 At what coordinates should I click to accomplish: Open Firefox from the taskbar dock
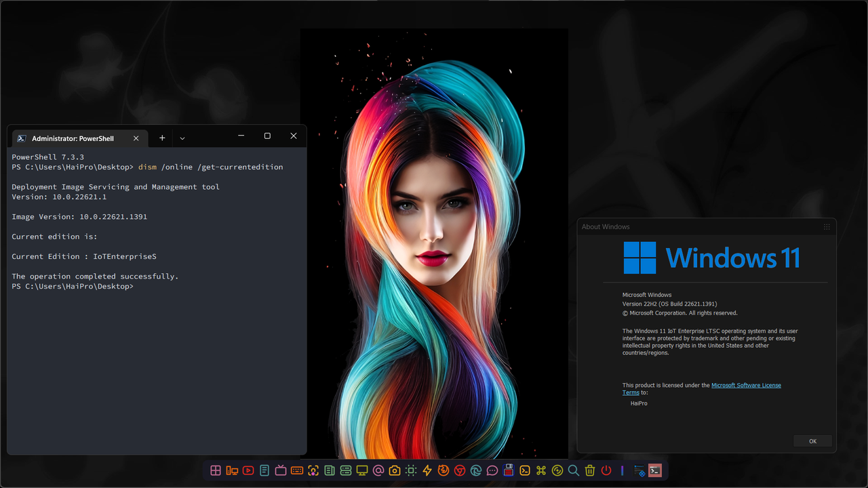point(443,470)
